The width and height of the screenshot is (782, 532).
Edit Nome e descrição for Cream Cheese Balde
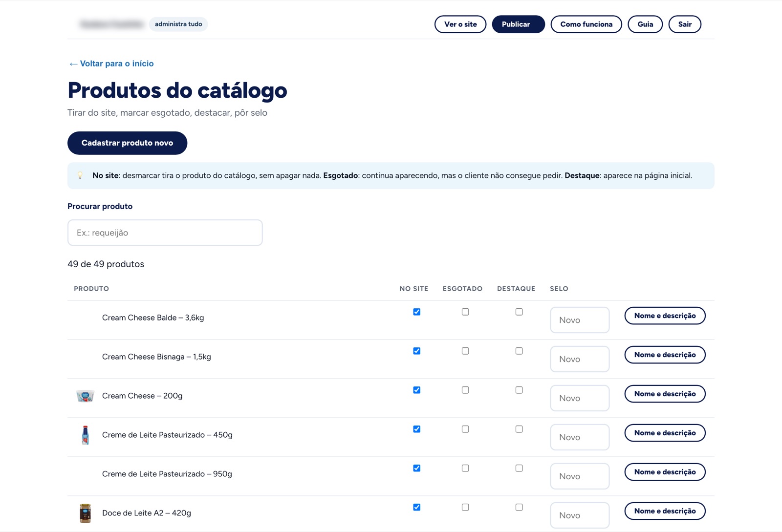coord(665,316)
